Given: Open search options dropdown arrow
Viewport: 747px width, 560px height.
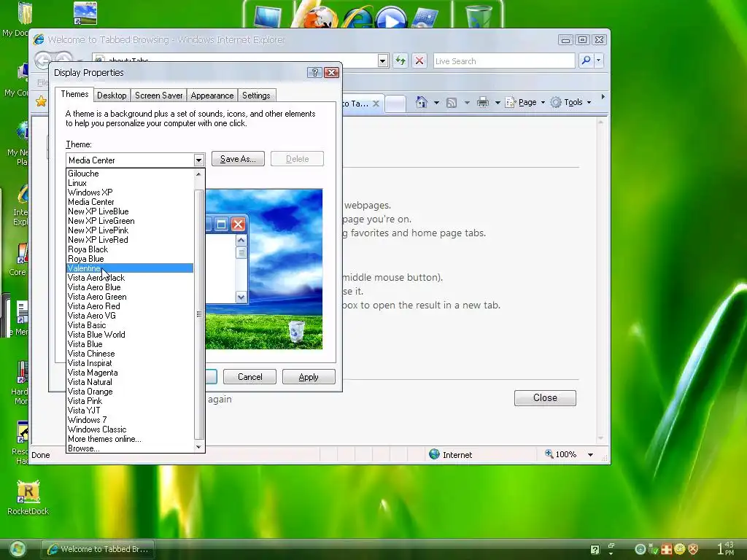Looking at the screenshot, I should (599, 61).
